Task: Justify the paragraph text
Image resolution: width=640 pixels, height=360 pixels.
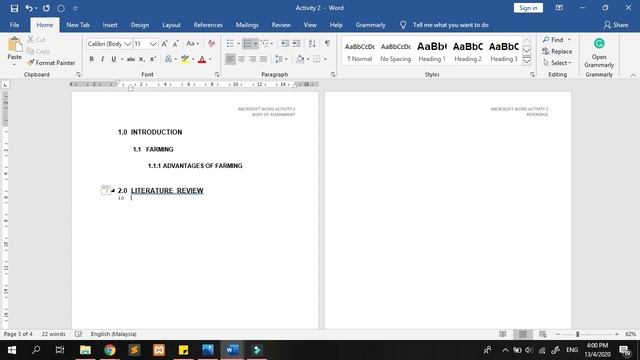Action: (x=264, y=59)
